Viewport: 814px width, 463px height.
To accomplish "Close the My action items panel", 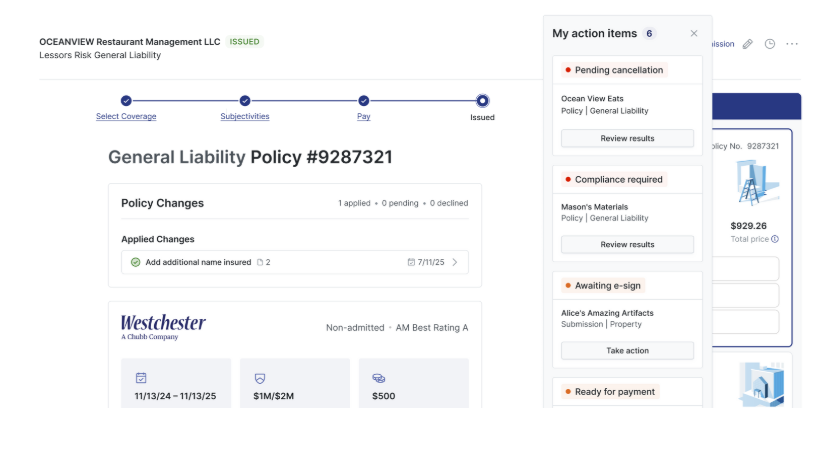I will click(694, 34).
